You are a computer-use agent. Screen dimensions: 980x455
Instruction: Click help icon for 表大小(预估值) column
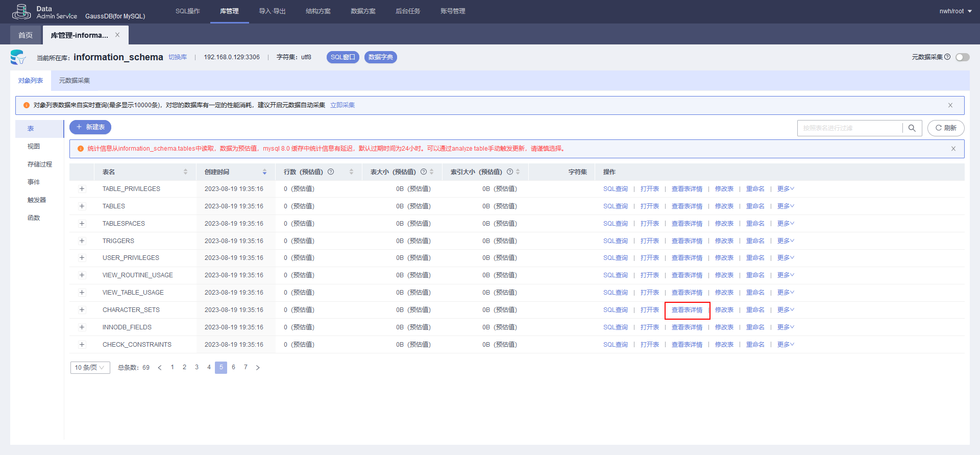pos(424,172)
